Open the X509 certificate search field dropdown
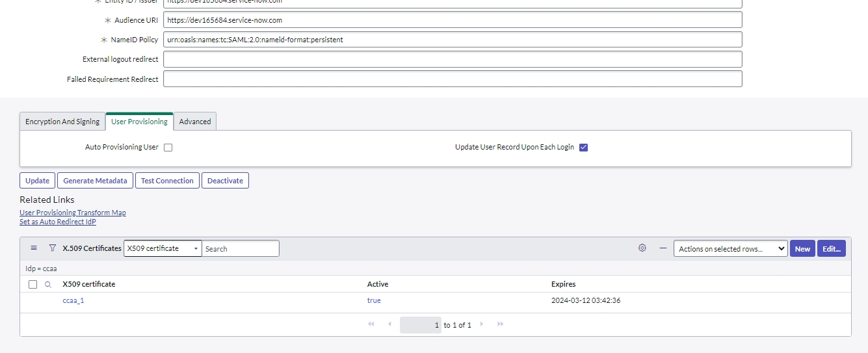The width and height of the screenshot is (868, 353). point(163,248)
